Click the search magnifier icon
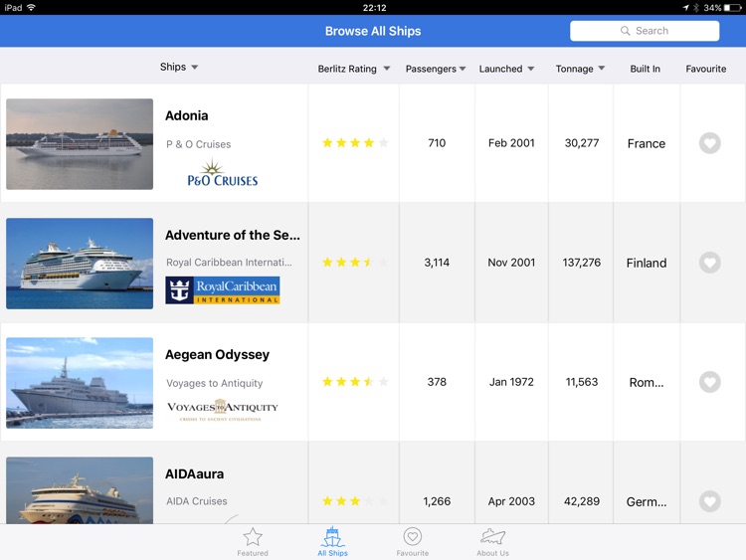This screenshot has height=560, width=746. [626, 31]
